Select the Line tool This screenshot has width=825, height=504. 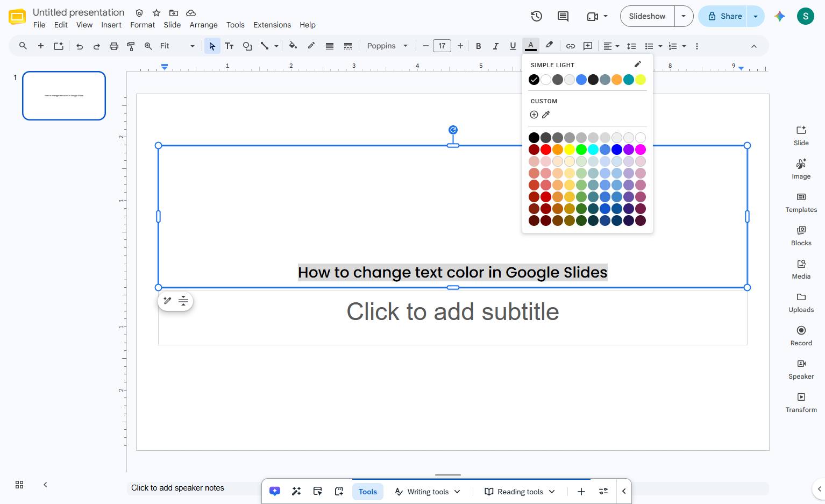click(x=265, y=46)
